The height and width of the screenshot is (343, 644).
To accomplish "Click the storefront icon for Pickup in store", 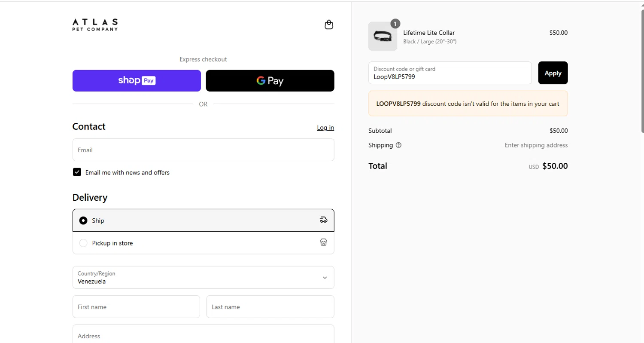I will pyautogui.click(x=324, y=242).
